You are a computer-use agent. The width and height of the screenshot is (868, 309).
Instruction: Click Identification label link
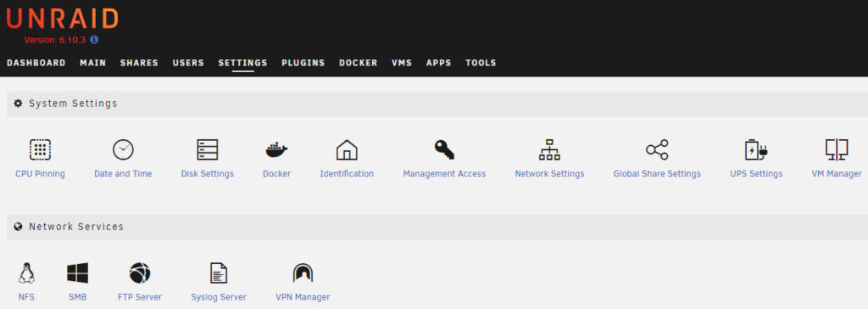click(347, 174)
